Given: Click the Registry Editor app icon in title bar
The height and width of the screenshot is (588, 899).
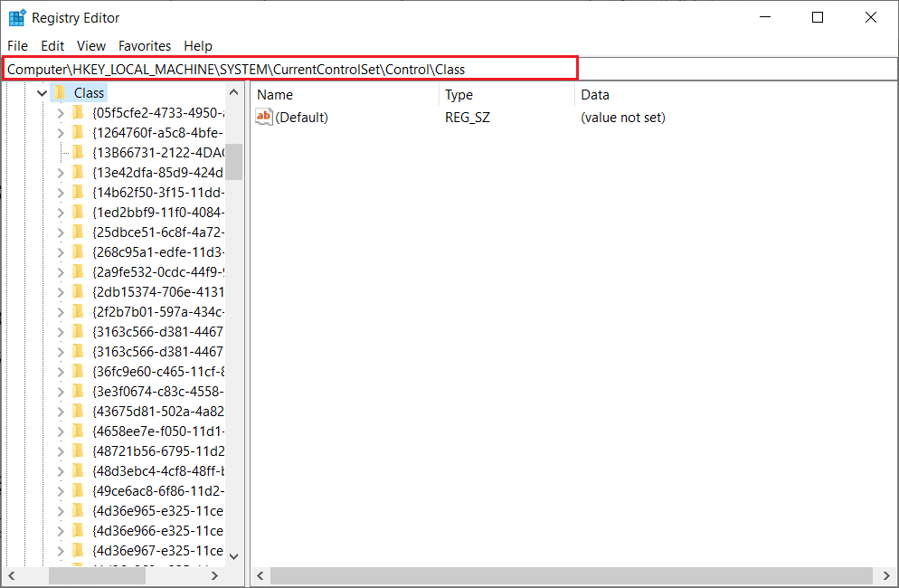Looking at the screenshot, I should click(x=17, y=18).
